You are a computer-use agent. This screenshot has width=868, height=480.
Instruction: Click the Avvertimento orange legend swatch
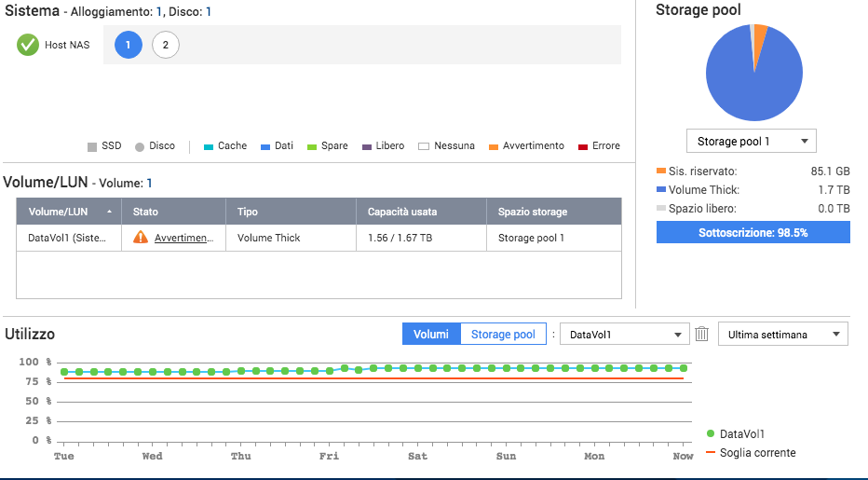click(x=493, y=146)
